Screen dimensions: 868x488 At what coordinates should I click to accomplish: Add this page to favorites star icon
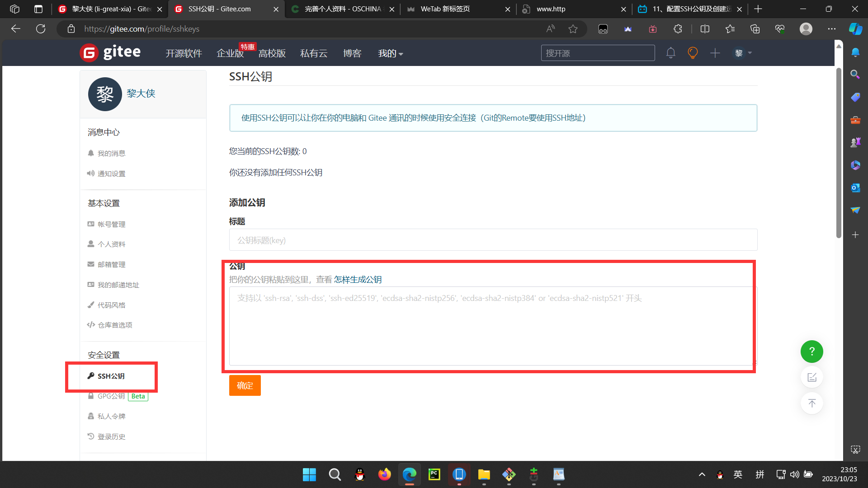coord(573,29)
